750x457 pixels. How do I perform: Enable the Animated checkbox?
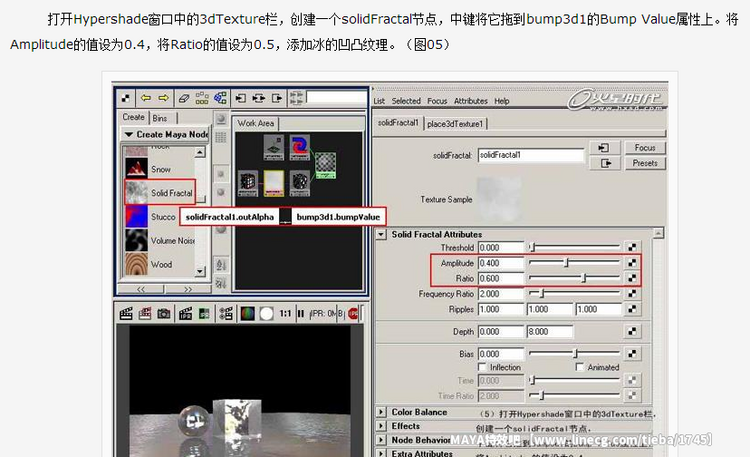[x=579, y=367]
